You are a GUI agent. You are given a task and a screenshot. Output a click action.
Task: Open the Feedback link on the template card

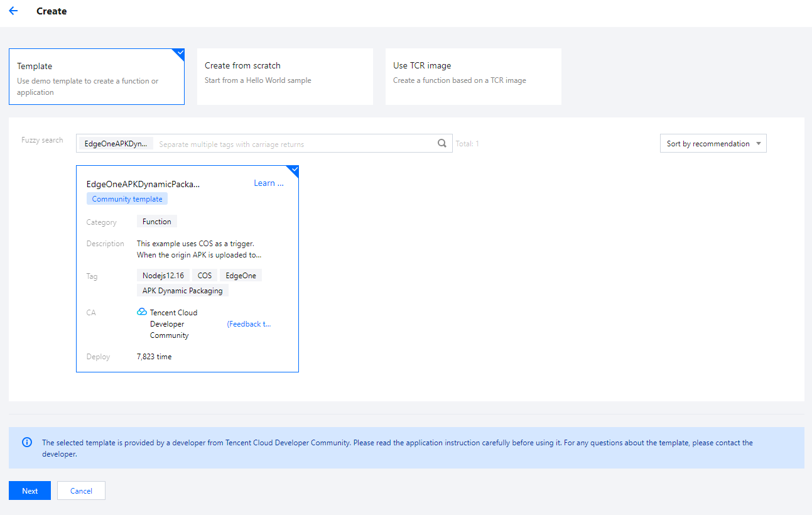(249, 324)
